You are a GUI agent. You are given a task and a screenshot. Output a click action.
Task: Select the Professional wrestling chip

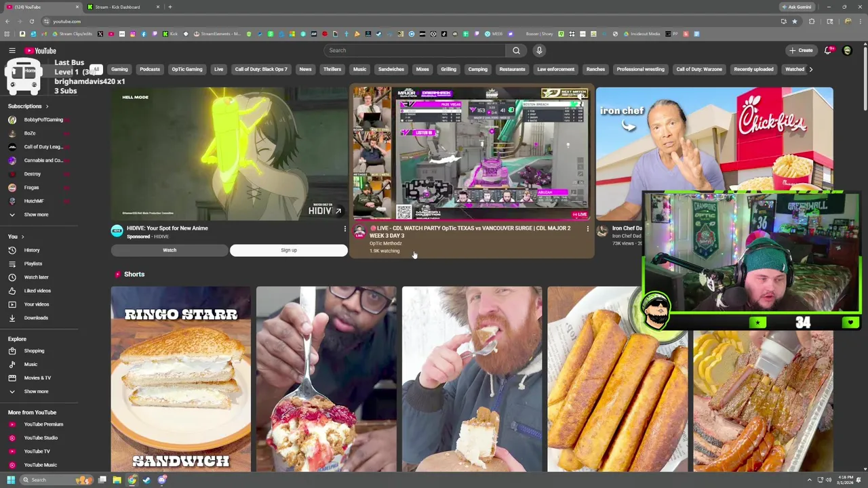click(x=641, y=69)
